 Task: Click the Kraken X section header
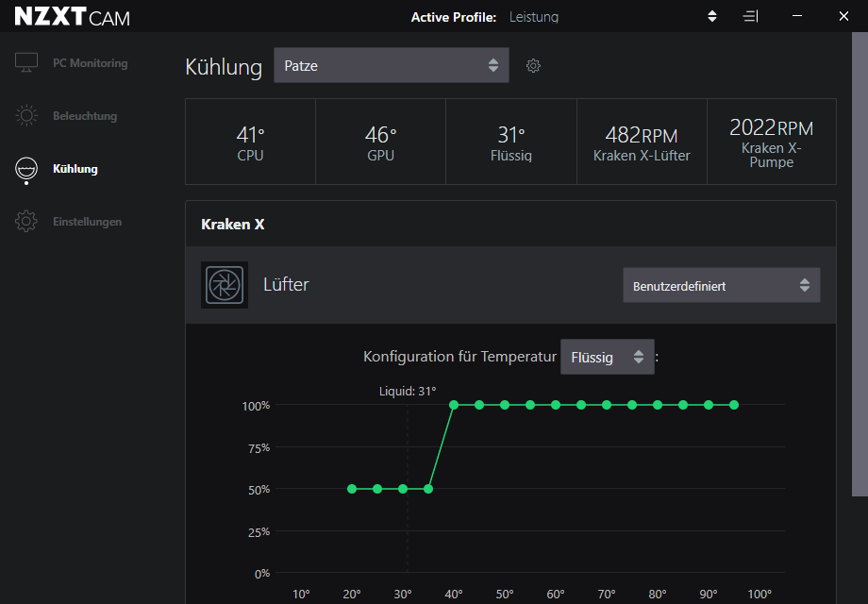[510, 225]
